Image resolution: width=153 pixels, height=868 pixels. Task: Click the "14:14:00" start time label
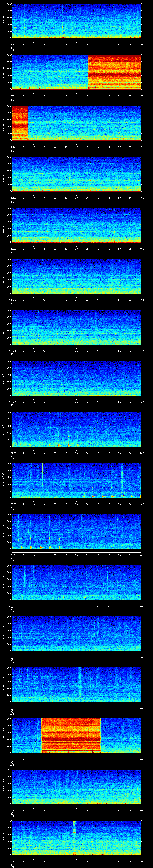[12, 44]
